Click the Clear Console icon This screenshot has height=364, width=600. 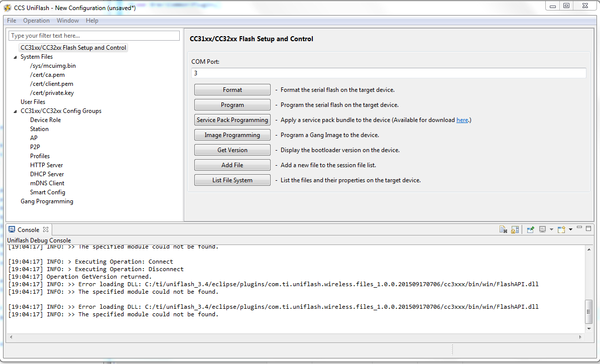(503, 229)
